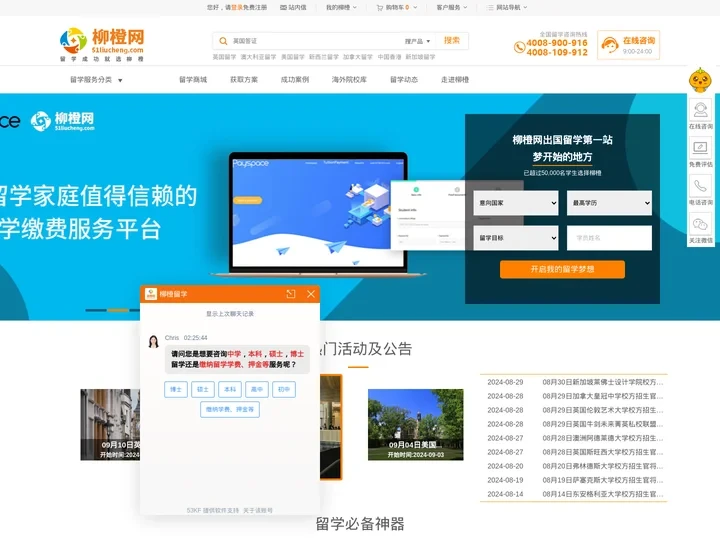Open the 我的柳橙 dropdown

(x=341, y=7)
